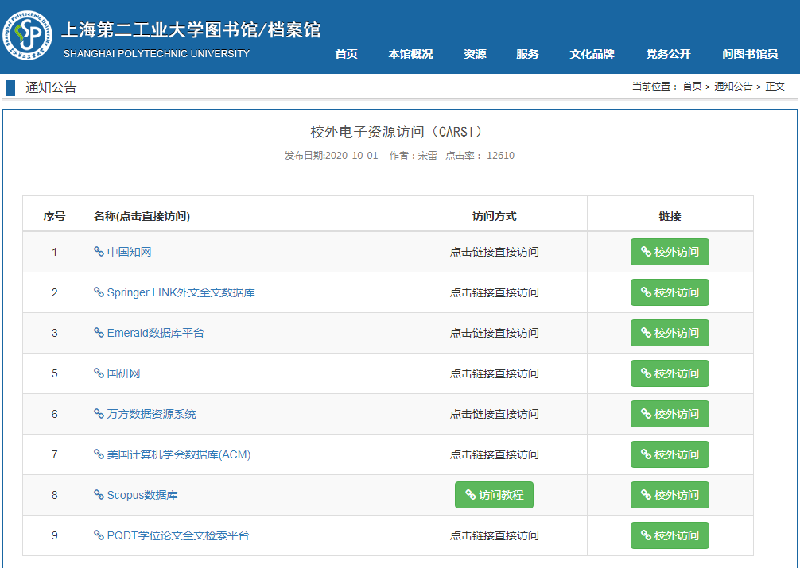Click 校外访问 button for Springer LINK
Image resolution: width=800 pixels, height=568 pixels.
tap(669, 292)
